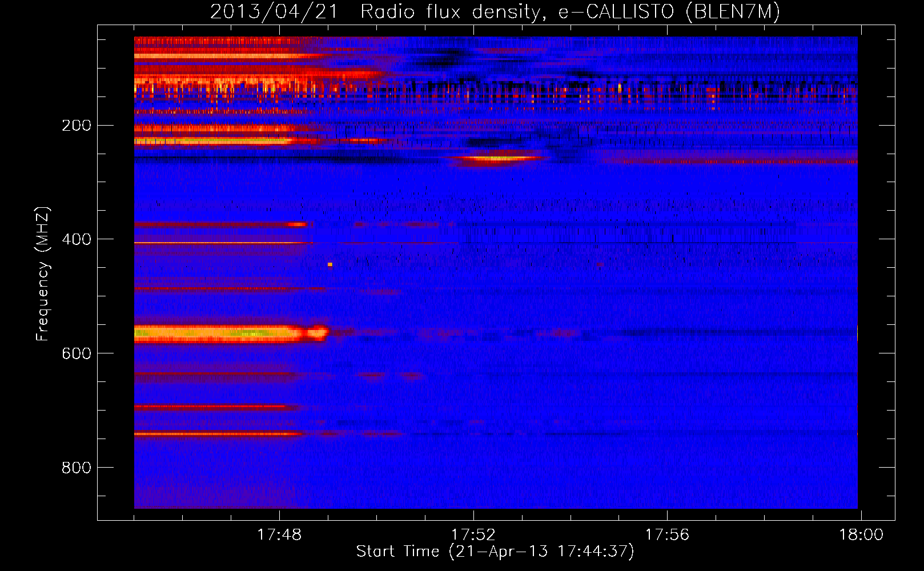Click the 17:48 time tick label
Screen dimensions: 924x571
pyautogui.click(x=279, y=535)
